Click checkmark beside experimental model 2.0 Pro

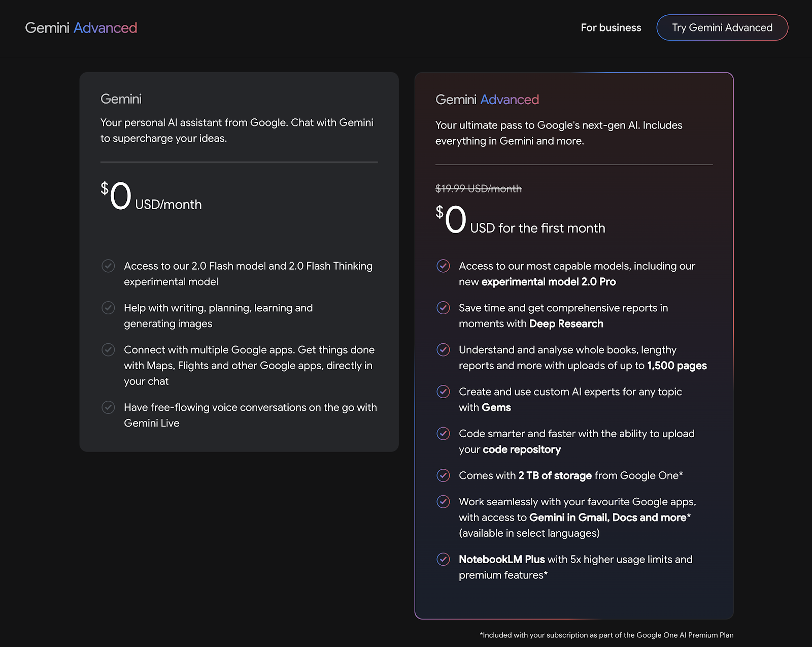click(x=443, y=266)
